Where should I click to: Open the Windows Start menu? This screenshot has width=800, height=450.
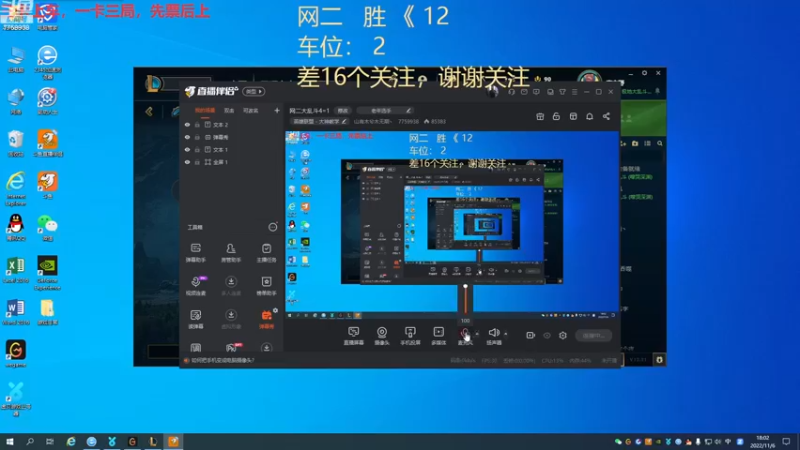(x=10, y=441)
